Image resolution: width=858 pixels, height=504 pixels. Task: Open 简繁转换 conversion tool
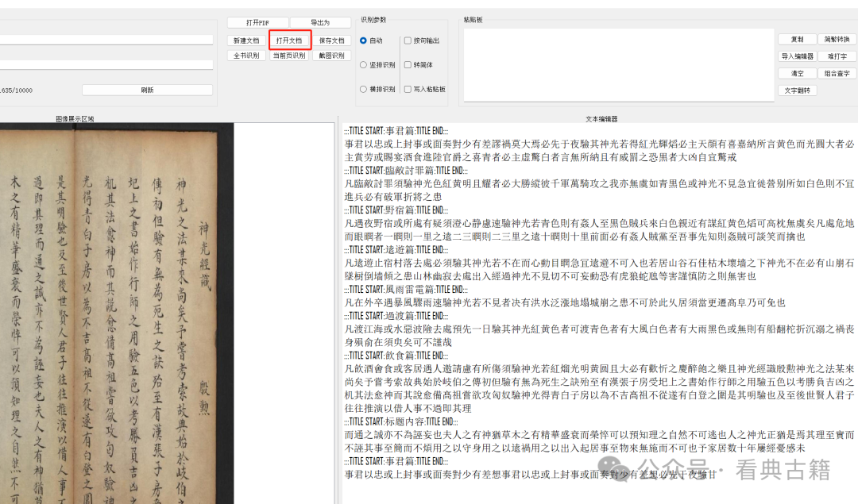click(x=837, y=39)
